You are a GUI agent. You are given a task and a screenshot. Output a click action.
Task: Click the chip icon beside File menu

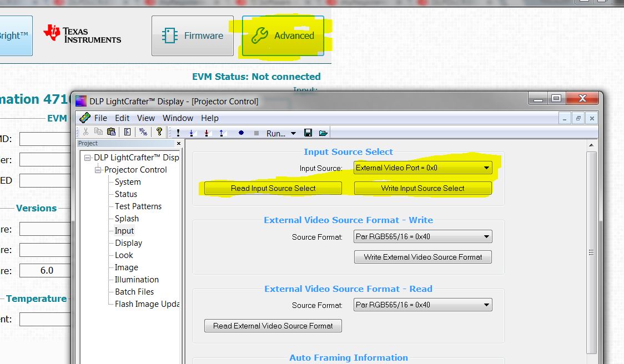coord(85,118)
